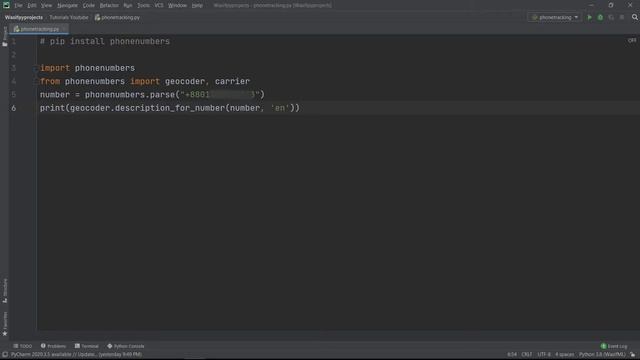
Task: Open the VCS menu
Action: point(159,5)
